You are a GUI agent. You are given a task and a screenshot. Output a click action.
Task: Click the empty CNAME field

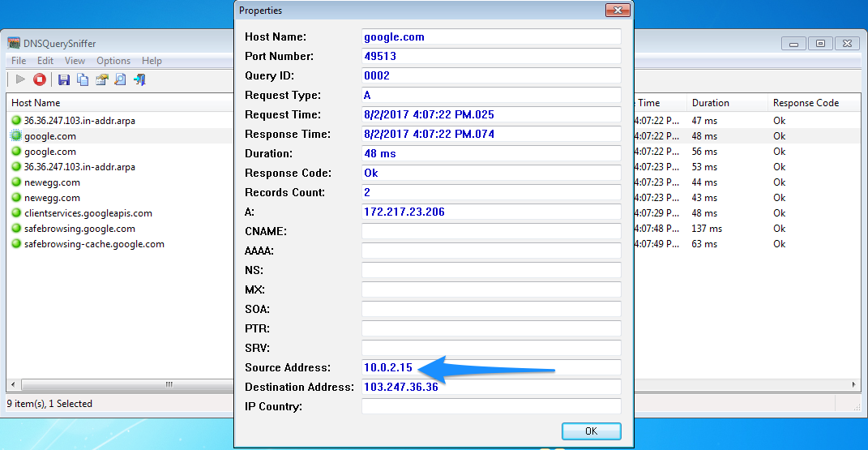tap(491, 231)
